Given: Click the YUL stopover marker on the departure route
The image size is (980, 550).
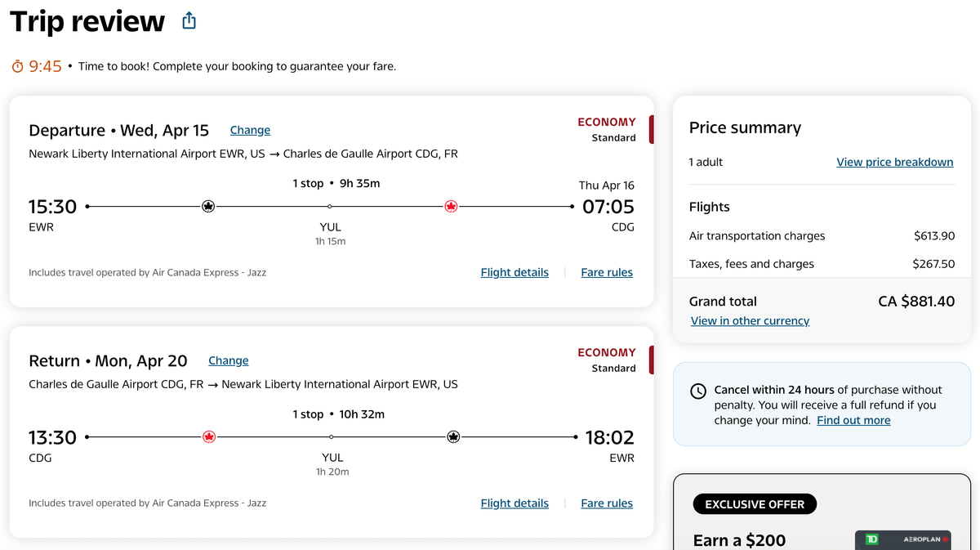Looking at the screenshot, I should 330,207.
